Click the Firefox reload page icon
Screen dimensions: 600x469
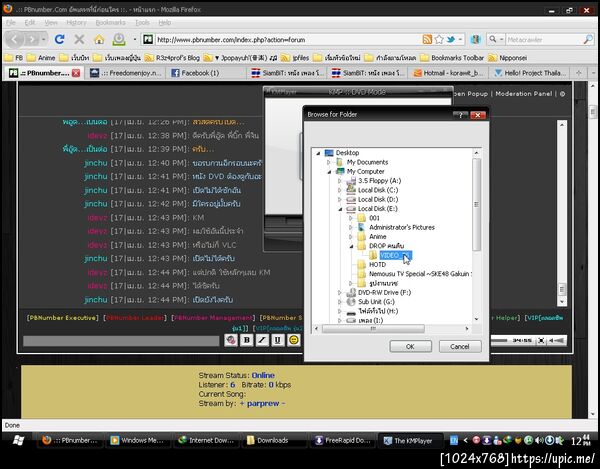pos(59,39)
